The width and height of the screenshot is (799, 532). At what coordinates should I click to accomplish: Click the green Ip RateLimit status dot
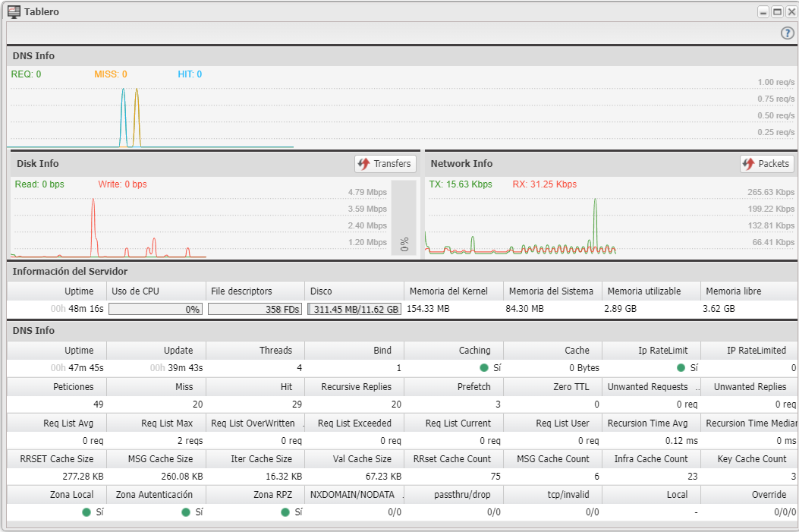(x=681, y=368)
